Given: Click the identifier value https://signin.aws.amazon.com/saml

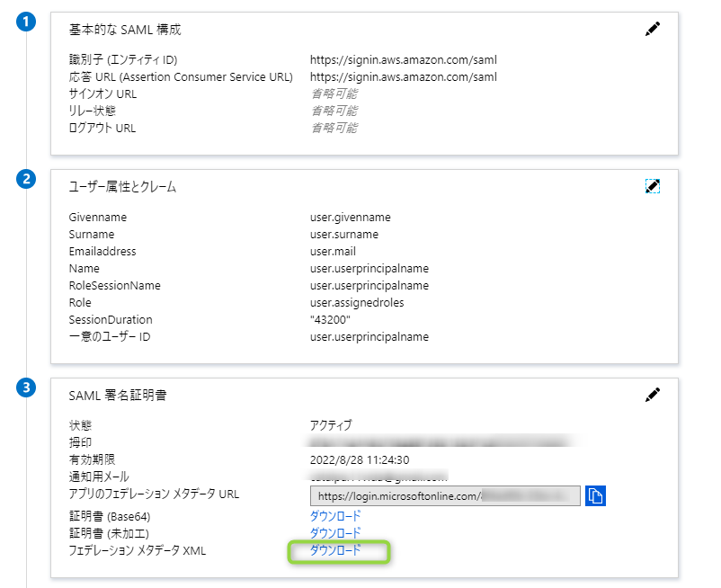Looking at the screenshot, I should [x=403, y=59].
